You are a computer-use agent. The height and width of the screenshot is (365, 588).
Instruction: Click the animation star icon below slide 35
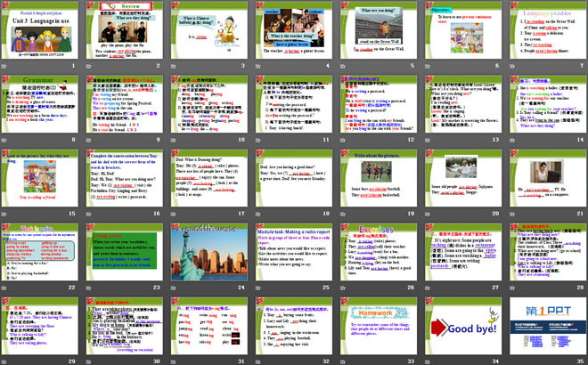(512, 361)
